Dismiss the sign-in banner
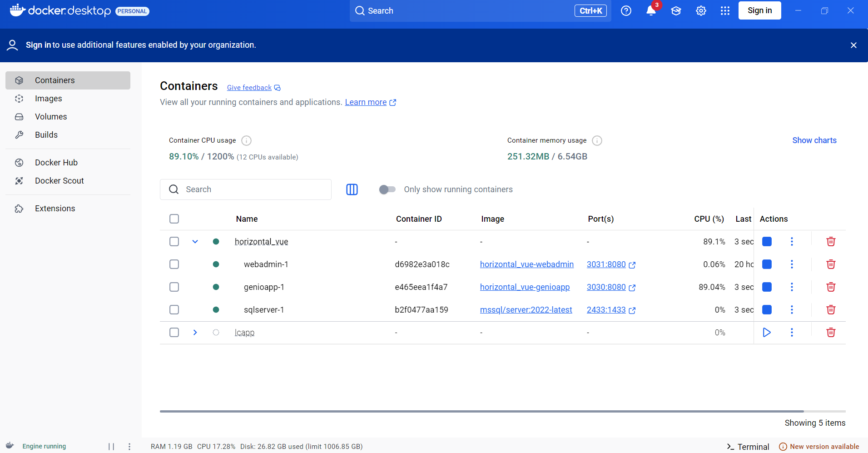 tap(853, 45)
